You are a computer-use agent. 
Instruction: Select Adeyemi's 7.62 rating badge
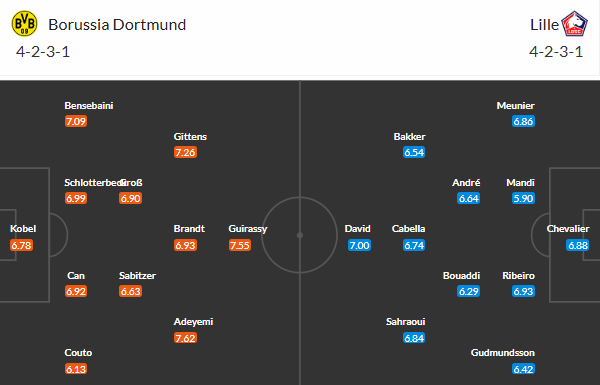(185, 338)
